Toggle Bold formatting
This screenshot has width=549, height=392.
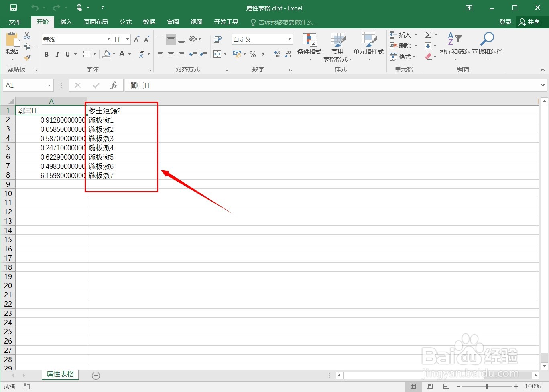pos(47,54)
